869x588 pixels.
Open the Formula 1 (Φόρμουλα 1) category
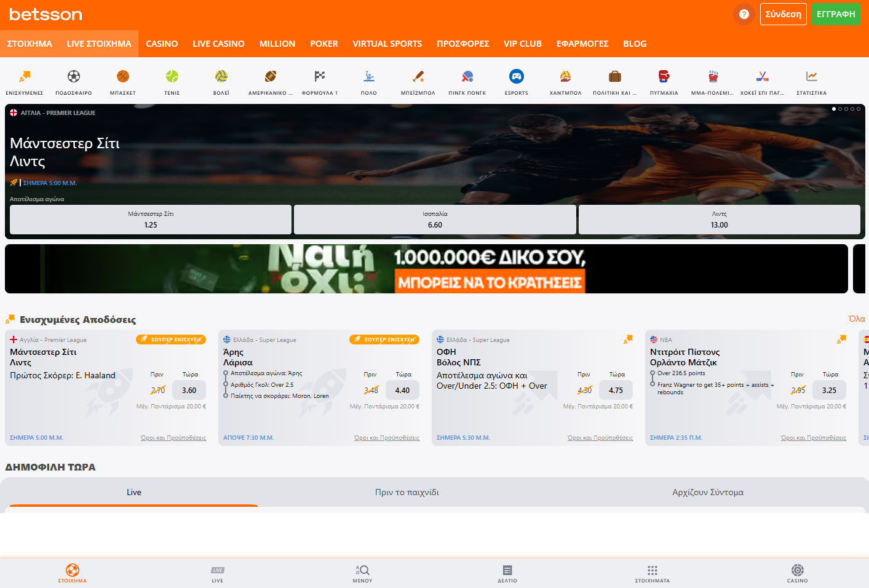tap(320, 77)
